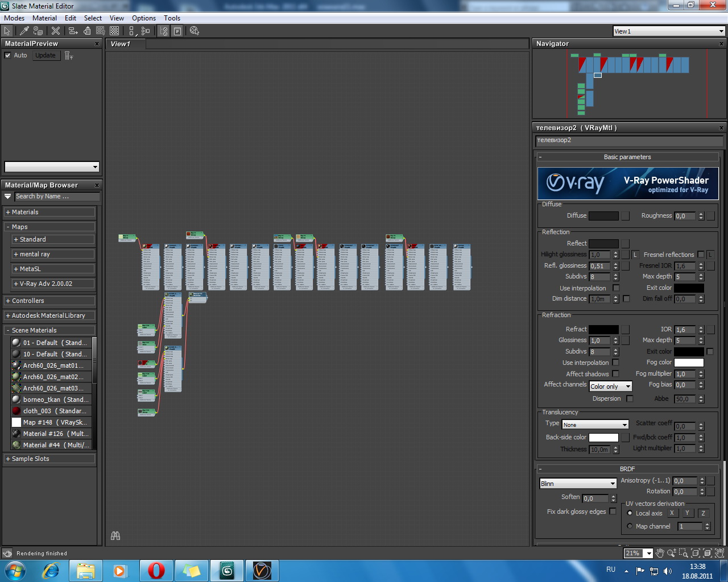Open the Modes menu
Image resolution: width=728 pixels, height=582 pixels.
(x=14, y=18)
